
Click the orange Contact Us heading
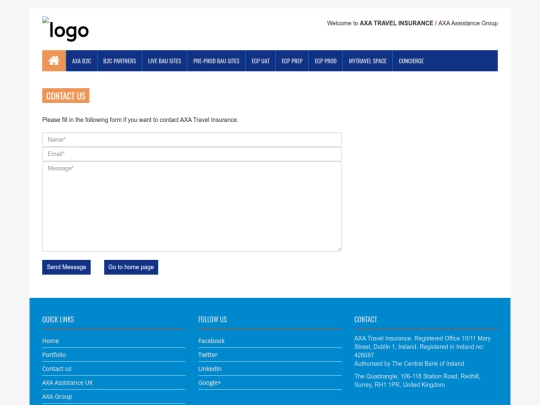coord(66,96)
